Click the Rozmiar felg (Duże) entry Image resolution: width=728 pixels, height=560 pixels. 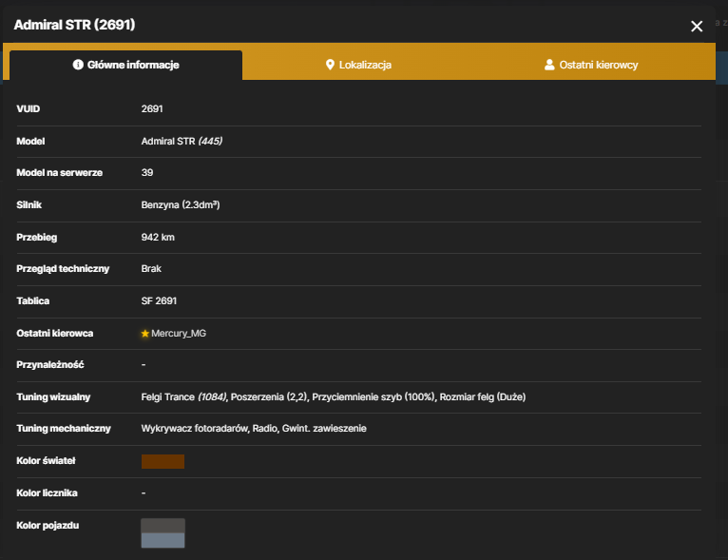[483, 397]
